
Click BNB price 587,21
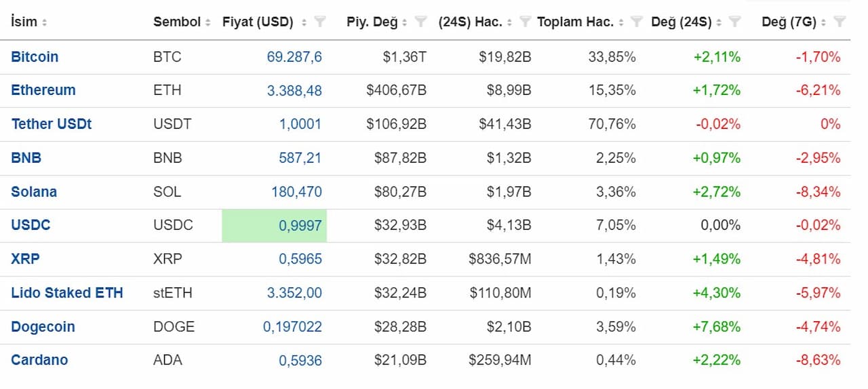point(300,158)
